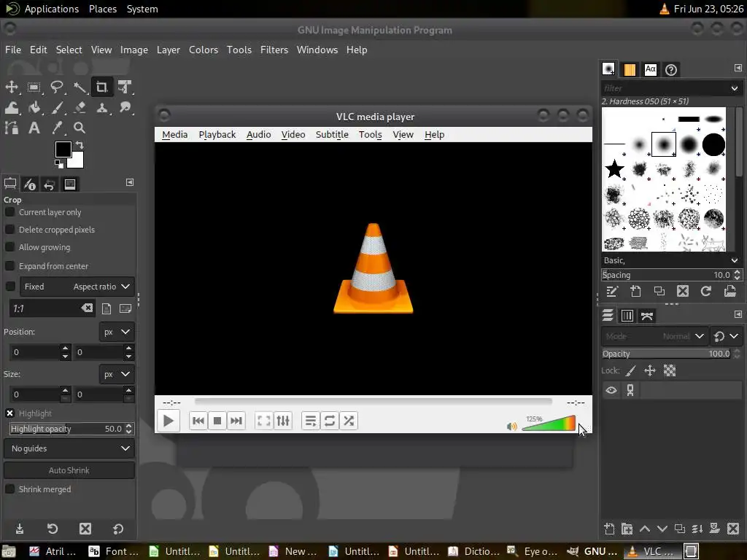
Task: Enable Current layer only checkbox
Action: [x=9, y=212]
